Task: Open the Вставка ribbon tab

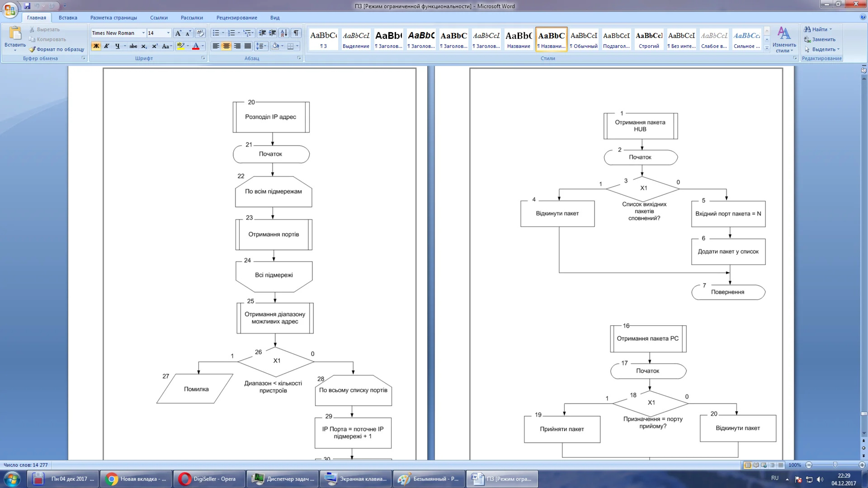Action: (68, 18)
